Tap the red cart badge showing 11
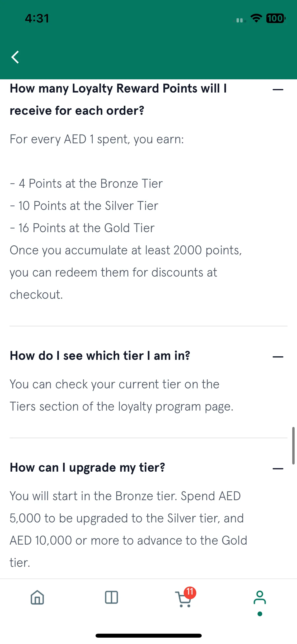 pyautogui.click(x=190, y=592)
